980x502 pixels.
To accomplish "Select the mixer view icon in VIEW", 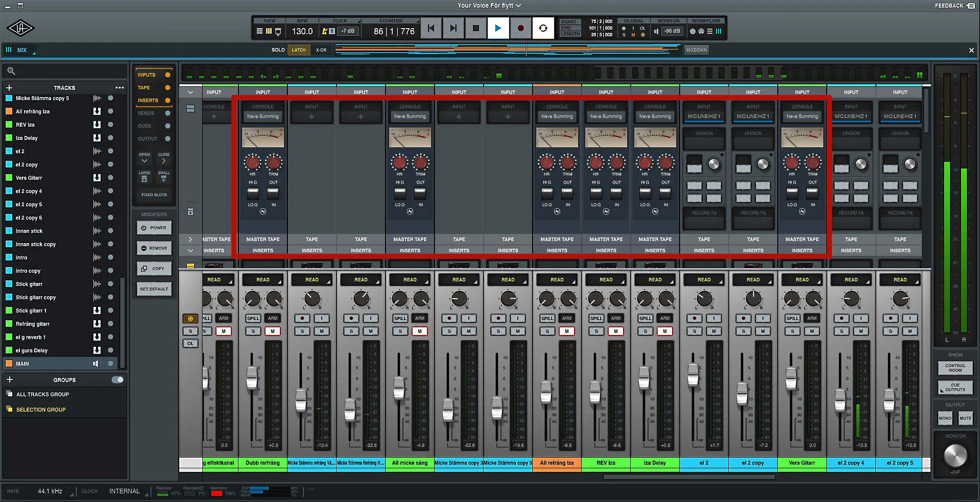I will (x=269, y=31).
